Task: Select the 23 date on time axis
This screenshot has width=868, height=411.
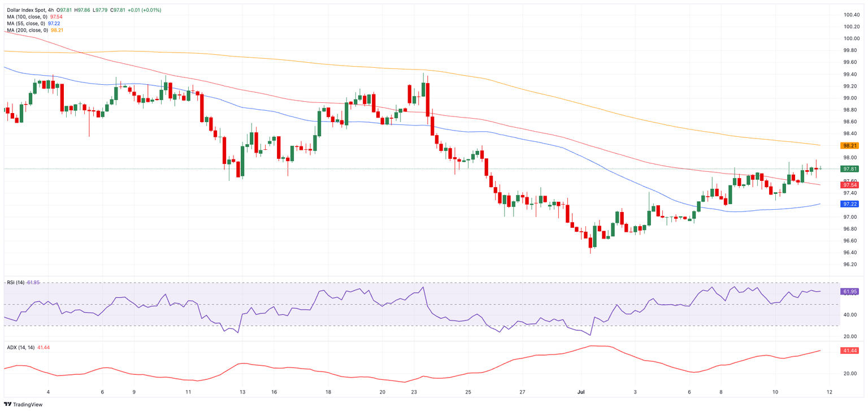Action: click(414, 392)
